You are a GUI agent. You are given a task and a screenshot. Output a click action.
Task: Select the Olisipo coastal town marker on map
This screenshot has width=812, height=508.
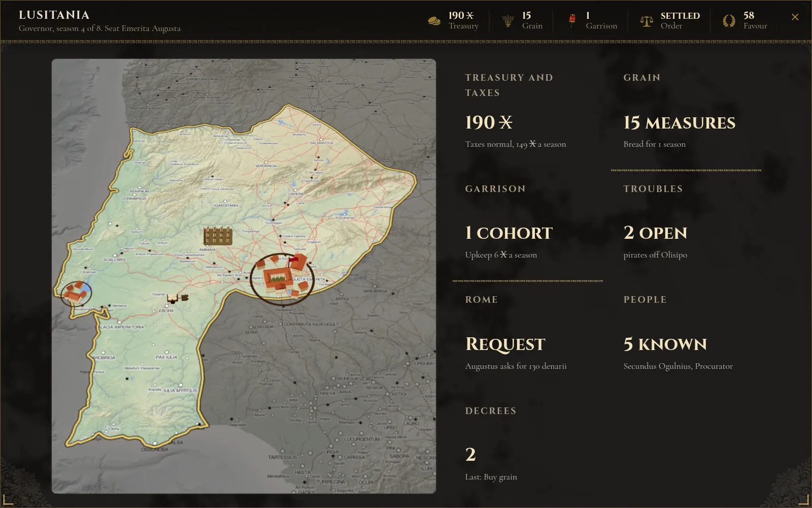pos(76,294)
